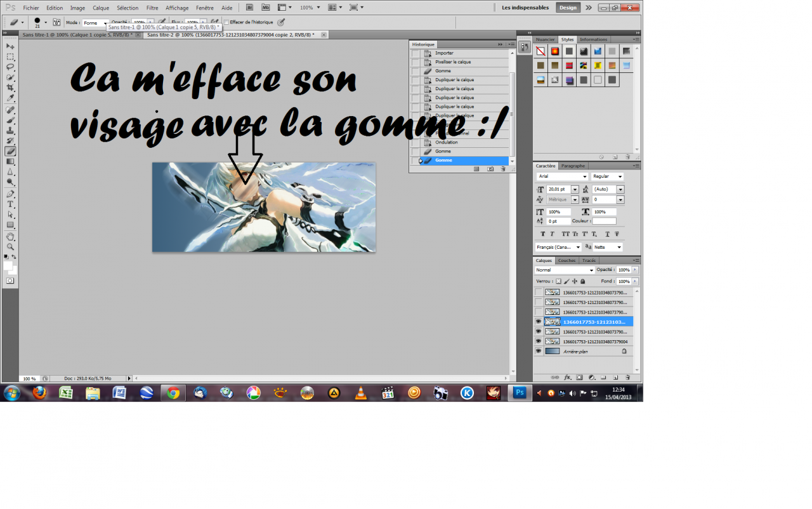The width and height of the screenshot is (812, 509).
Task: Open the font size 20,01 pt dropdown
Action: tap(575, 189)
